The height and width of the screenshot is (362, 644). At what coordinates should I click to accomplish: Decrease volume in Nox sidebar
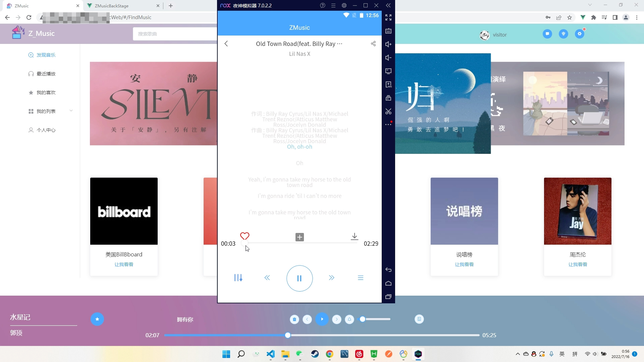point(388,58)
